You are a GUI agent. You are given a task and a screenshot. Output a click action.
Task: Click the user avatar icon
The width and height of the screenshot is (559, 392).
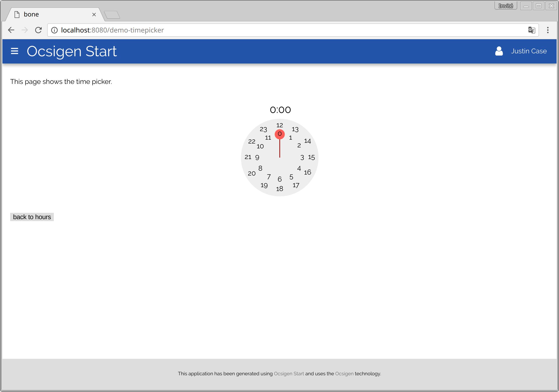pyautogui.click(x=499, y=51)
